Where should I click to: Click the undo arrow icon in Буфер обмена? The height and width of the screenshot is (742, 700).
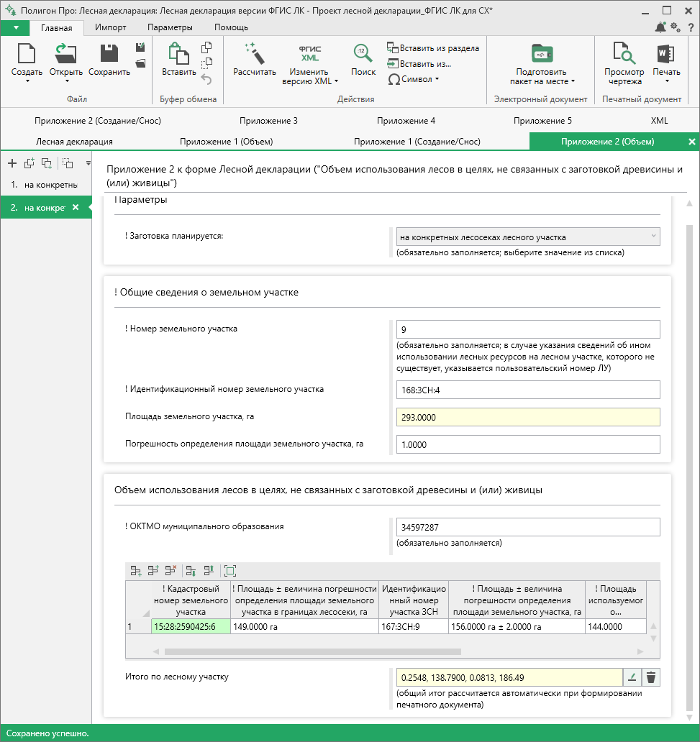(206, 78)
